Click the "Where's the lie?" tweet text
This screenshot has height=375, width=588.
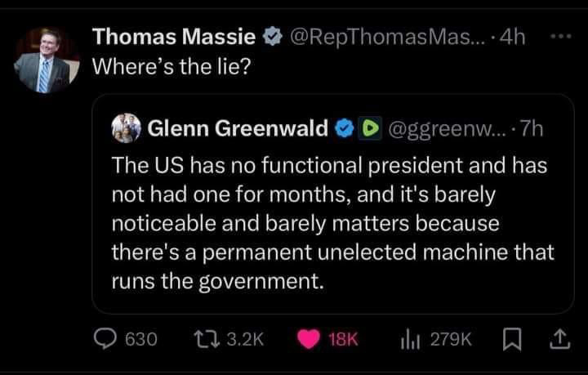(172, 67)
